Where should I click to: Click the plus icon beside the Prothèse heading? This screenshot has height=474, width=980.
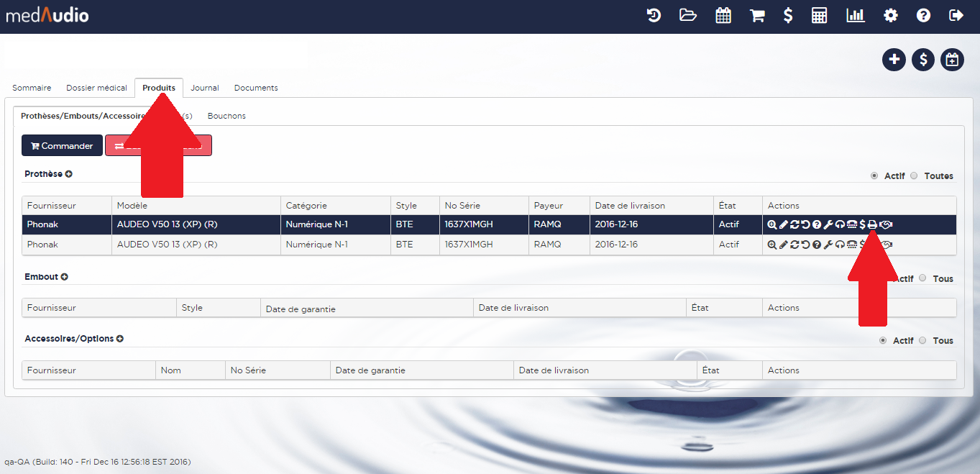click(x=69, y=174)
